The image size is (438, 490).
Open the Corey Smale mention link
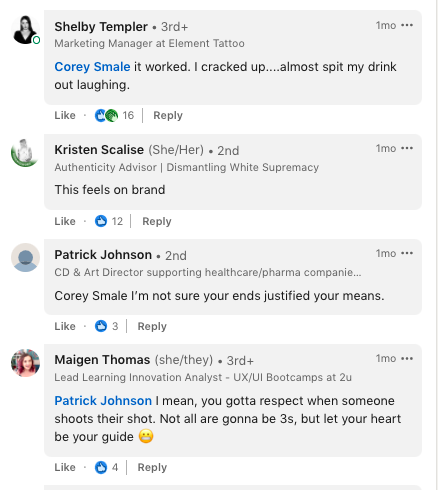point(92,67)
